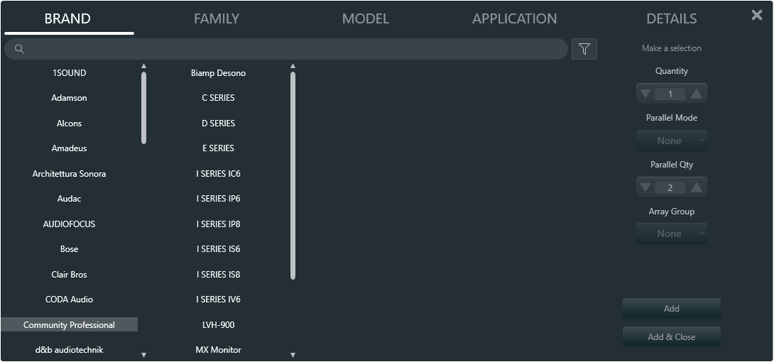Choose the I SERIES IP6 family
The image size is (774, 362).
click(x=218, y=199)
